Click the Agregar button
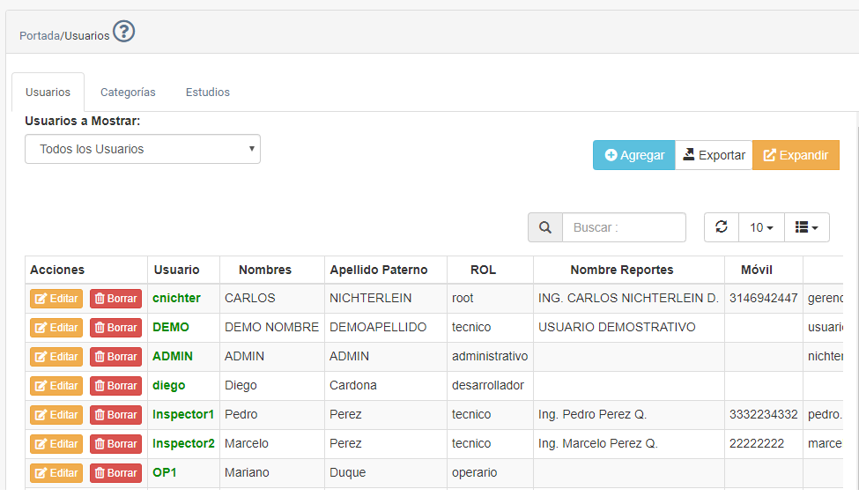The width and height of the screenshot is (859, 504). pos(634,155)
